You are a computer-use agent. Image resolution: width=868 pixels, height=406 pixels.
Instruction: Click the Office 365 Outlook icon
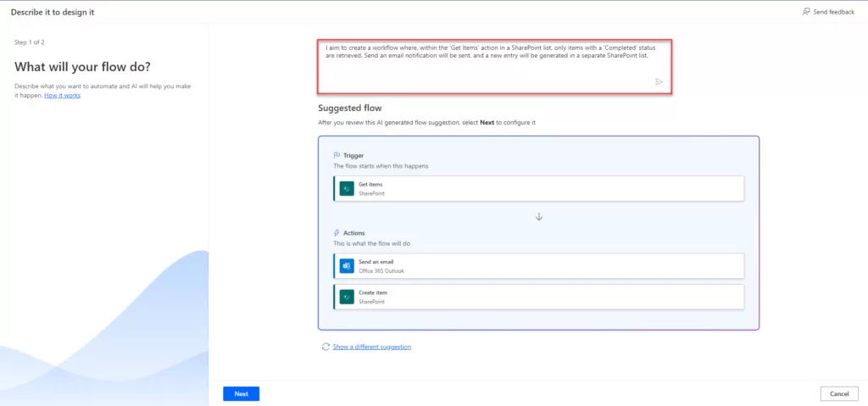pos(346,266)
